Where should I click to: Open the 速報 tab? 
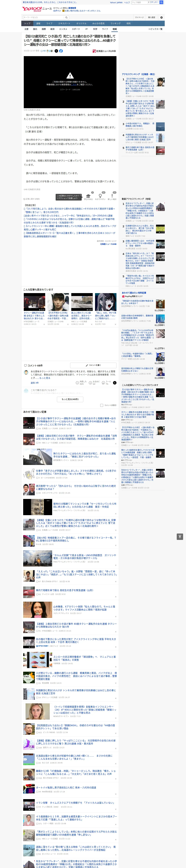tap(38, 24)
